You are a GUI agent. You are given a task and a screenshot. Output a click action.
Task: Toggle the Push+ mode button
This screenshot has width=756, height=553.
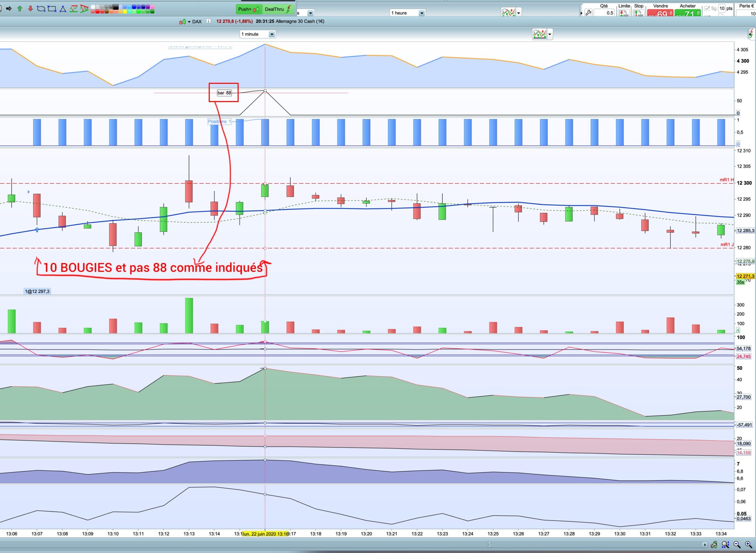tap(249, 9)
